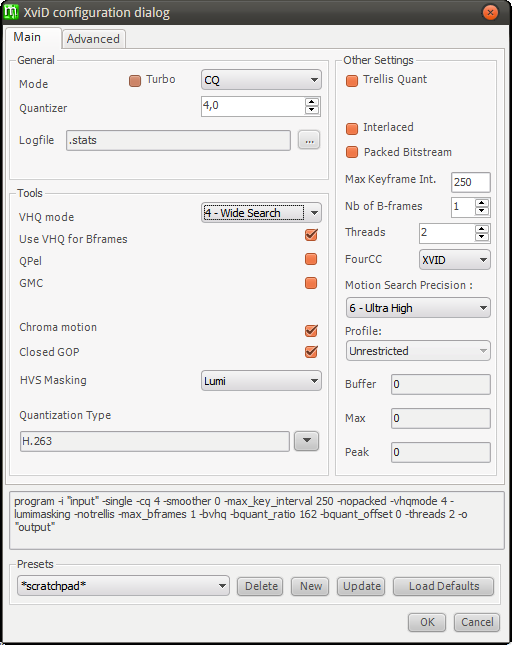Viewport: 512px width, 645px height.
Task: Switch to the Main tab
Action: [x=33, y=38]
